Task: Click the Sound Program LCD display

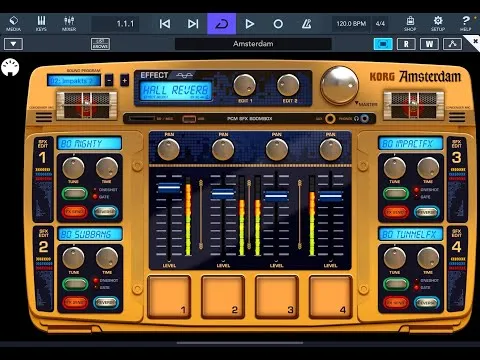Action: [74, 81]
